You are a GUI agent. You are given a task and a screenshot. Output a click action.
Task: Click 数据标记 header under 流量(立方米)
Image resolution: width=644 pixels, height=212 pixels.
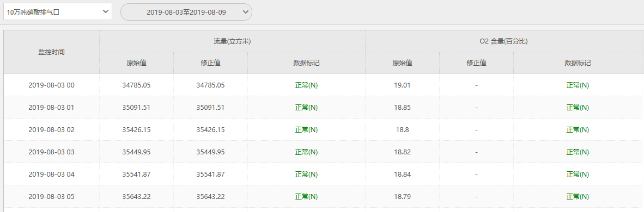(x=306, y=63)
